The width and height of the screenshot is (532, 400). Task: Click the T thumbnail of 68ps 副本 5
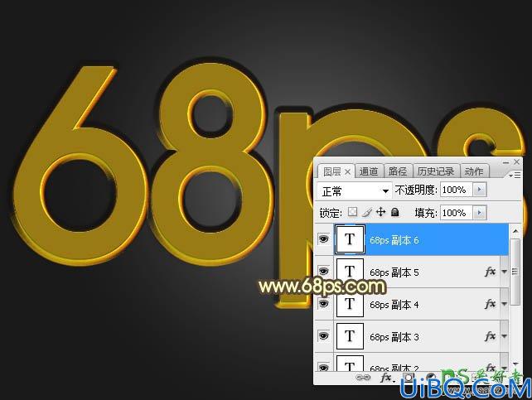point(350,271)
